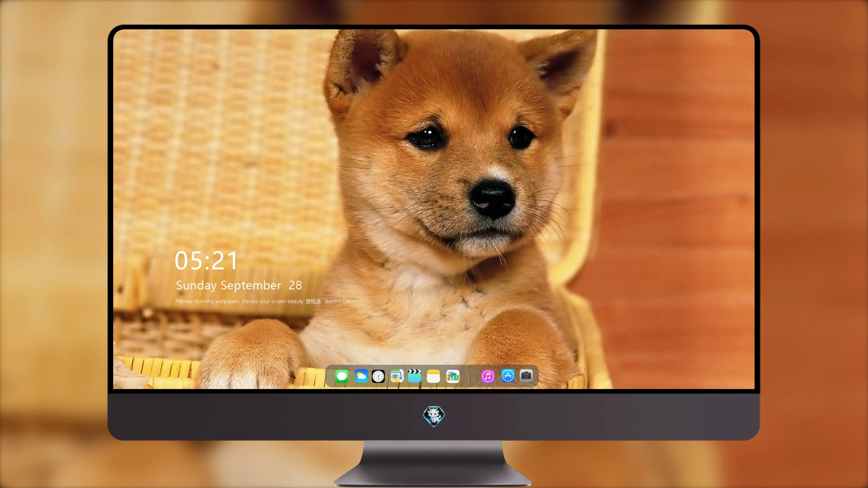
Task: Open the Weather app in the dock
Action: 361,376
